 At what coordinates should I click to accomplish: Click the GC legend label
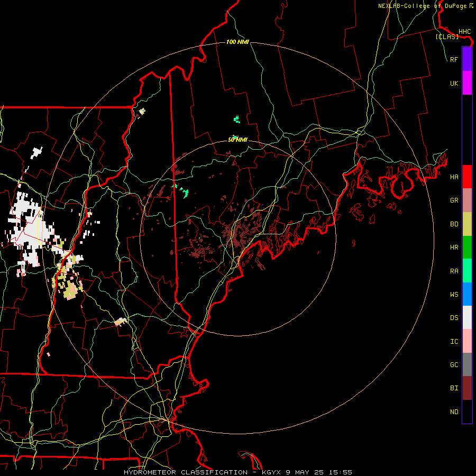454,365
